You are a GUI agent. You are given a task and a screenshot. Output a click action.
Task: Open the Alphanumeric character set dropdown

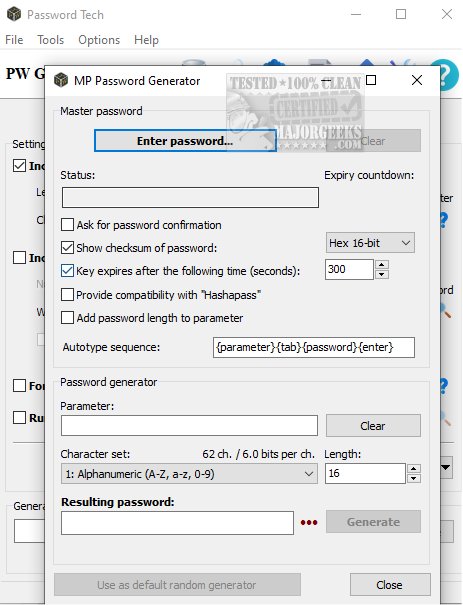coord(189,474)
